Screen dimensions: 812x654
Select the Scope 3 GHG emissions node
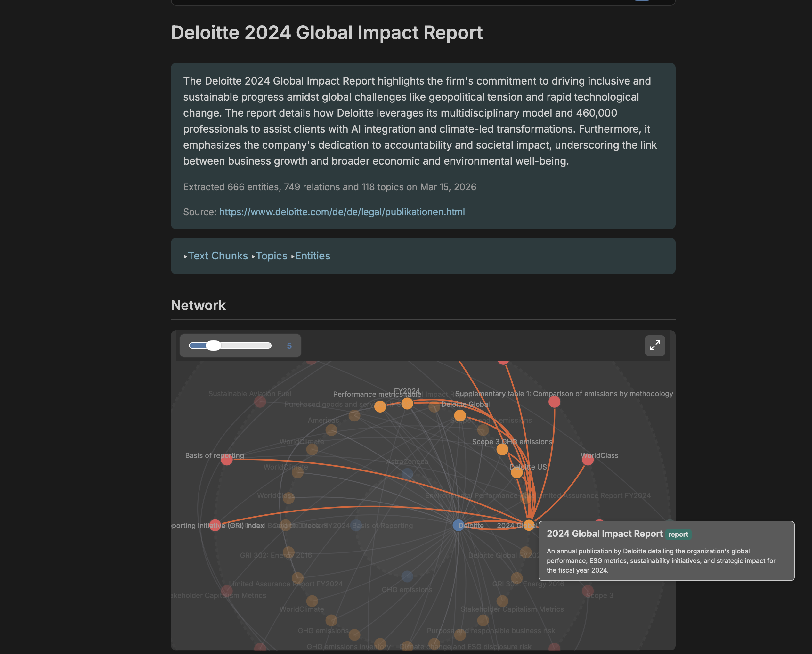502,449
